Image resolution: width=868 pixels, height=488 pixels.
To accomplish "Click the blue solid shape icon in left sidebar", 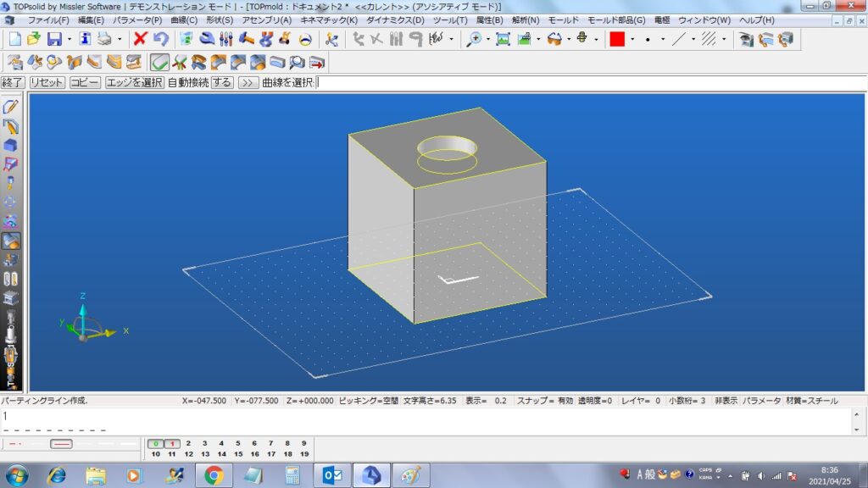I will coord(10,145).
